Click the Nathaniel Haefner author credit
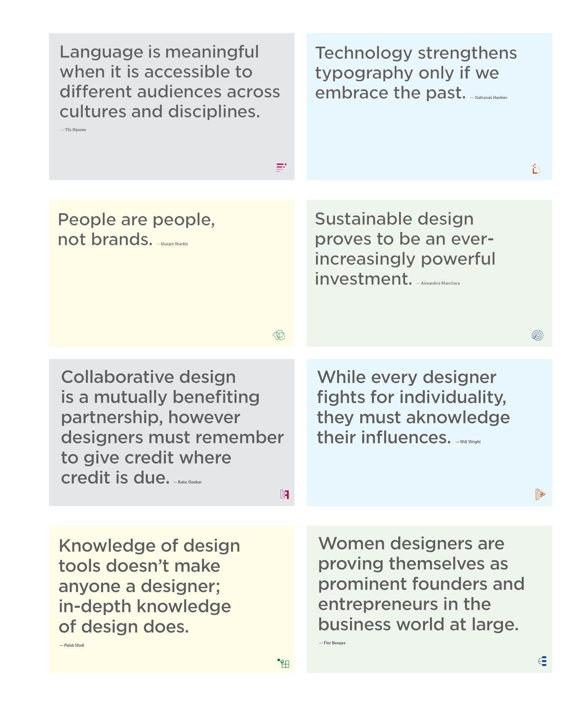The width and height of the screenshot is (588, 712). click(489, 97)
